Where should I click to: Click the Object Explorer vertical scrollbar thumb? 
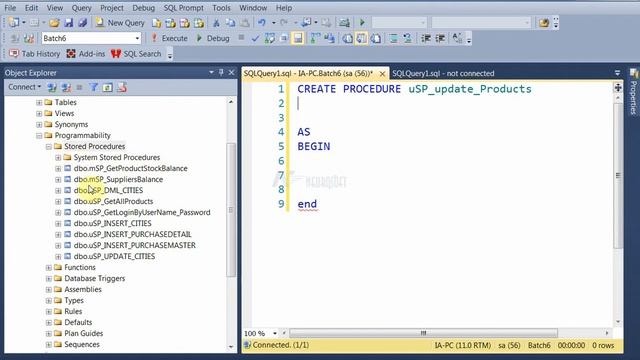point(231,210)
